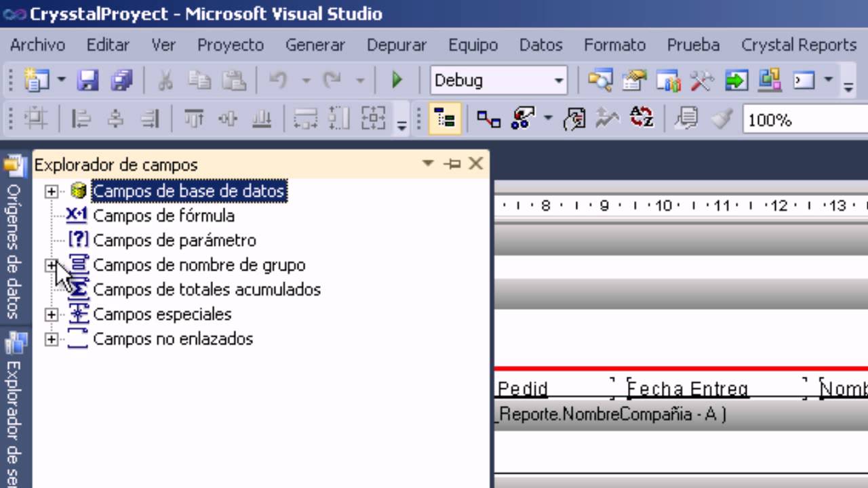This screenshot has height=488, width=868.
Task: Click the Insert Chart icon
Action: [x=607, y=119]
